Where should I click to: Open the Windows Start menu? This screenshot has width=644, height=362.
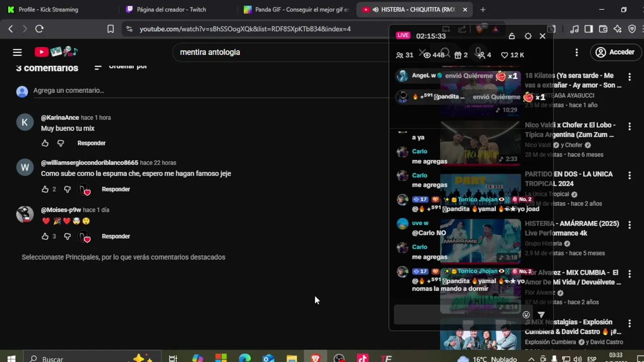11,358
